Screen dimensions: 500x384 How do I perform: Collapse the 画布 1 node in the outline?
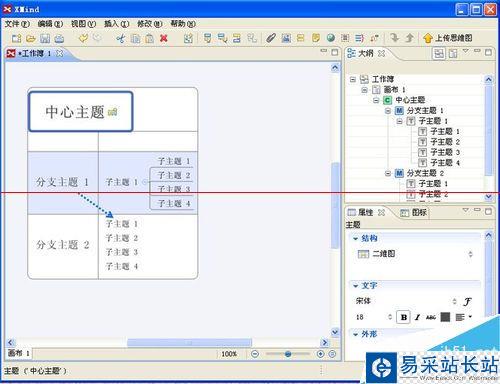point(365,90)
